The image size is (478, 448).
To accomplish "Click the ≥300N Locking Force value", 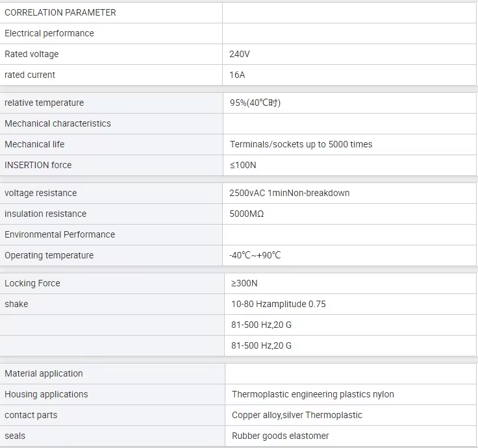I will (244, 284).
